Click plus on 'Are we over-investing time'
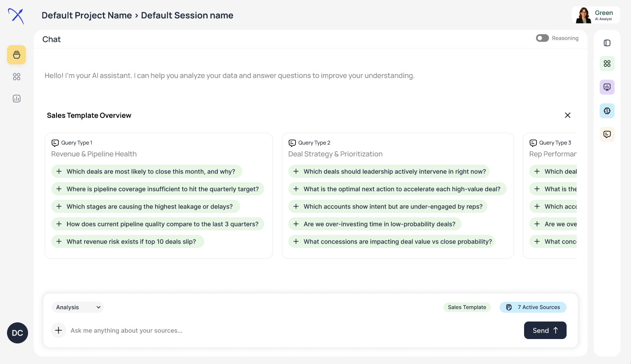The image size is (631, 364). tap(296, 224)
